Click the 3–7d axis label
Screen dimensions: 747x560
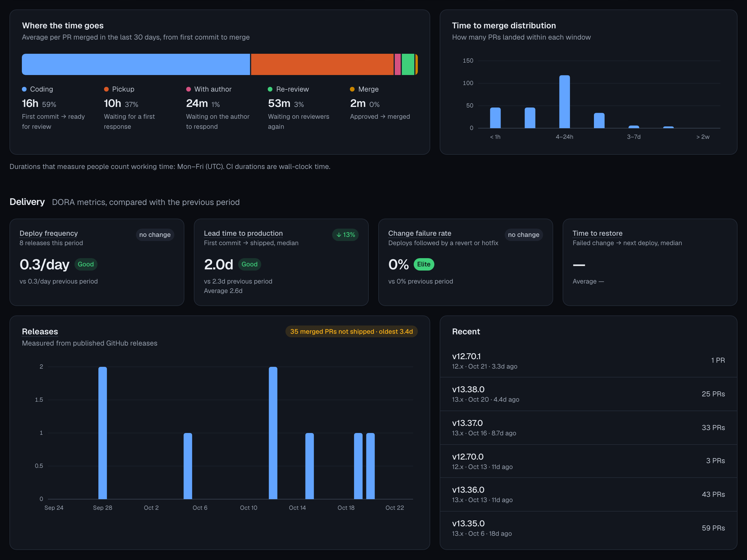click(634, 137)
